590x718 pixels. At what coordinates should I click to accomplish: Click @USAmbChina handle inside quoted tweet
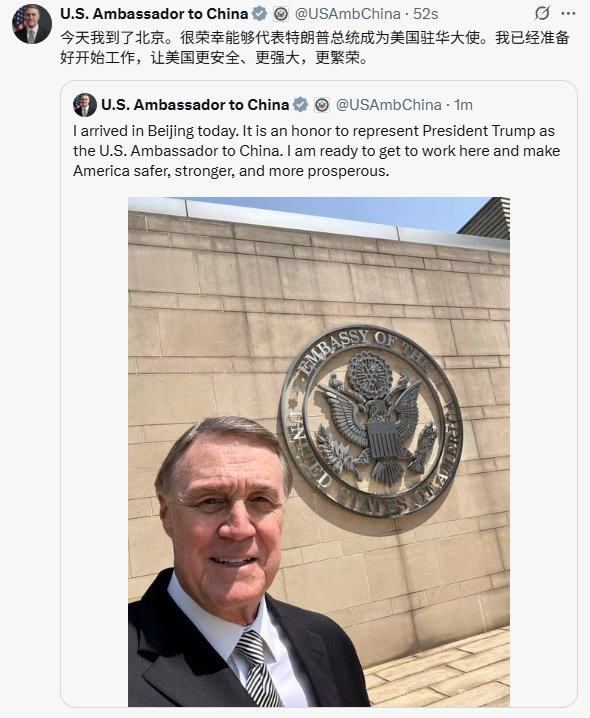[388, 105]
